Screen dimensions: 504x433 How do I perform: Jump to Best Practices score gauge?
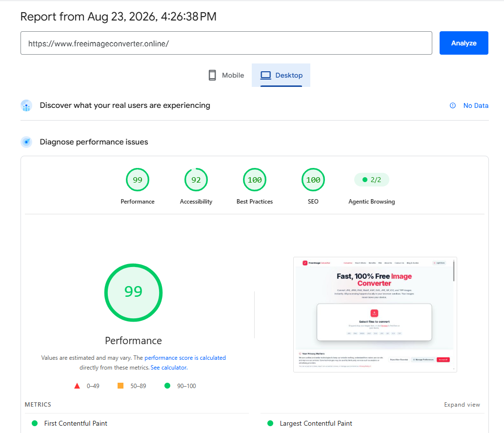255,180
